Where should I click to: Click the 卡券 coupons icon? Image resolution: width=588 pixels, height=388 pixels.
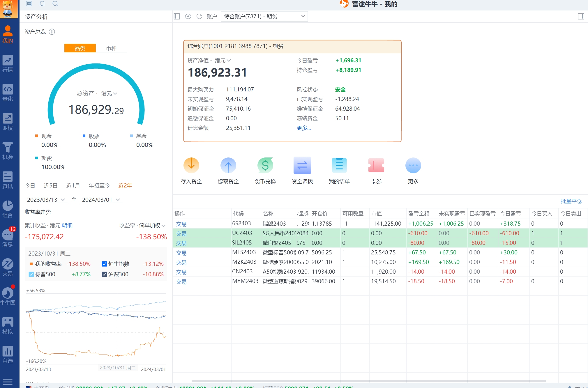(x=376, y=165)
